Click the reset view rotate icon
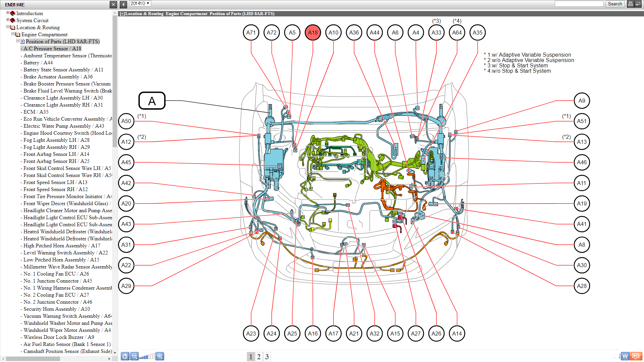This screenshot has height=362, width=644. pyautogui.click(x=125, y=356)
